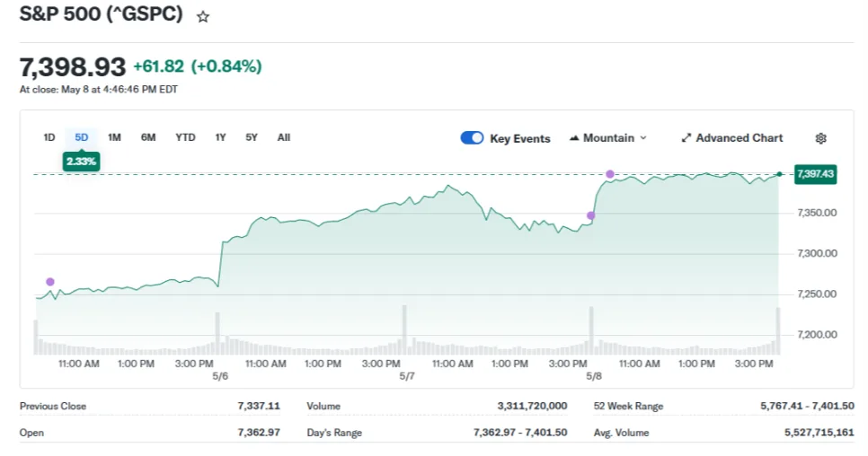Click the 7,350.00 y-axis label

tap(817, 213)
